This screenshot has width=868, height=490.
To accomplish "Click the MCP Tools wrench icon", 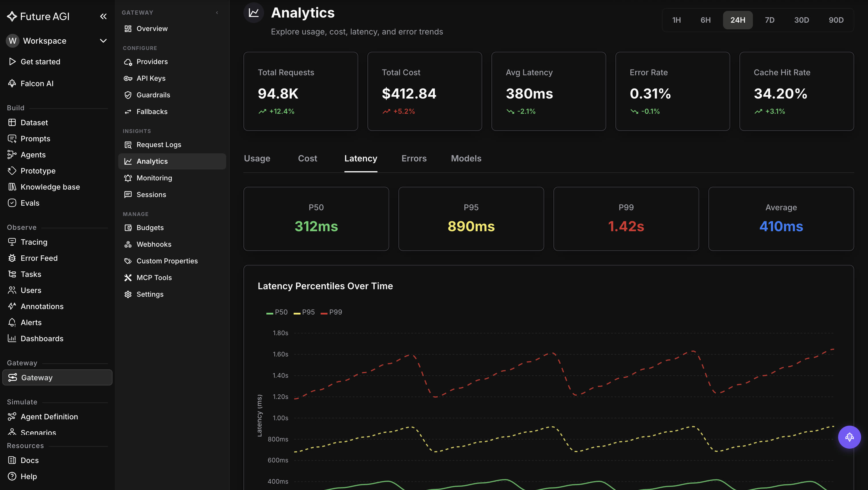I will (128, 277).
